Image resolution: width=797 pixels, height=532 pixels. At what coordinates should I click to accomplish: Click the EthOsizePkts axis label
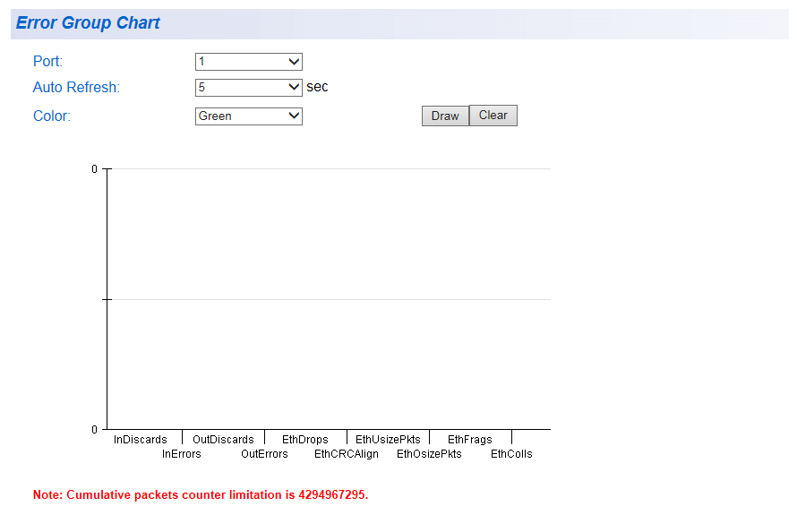click(x=429, y=454)
